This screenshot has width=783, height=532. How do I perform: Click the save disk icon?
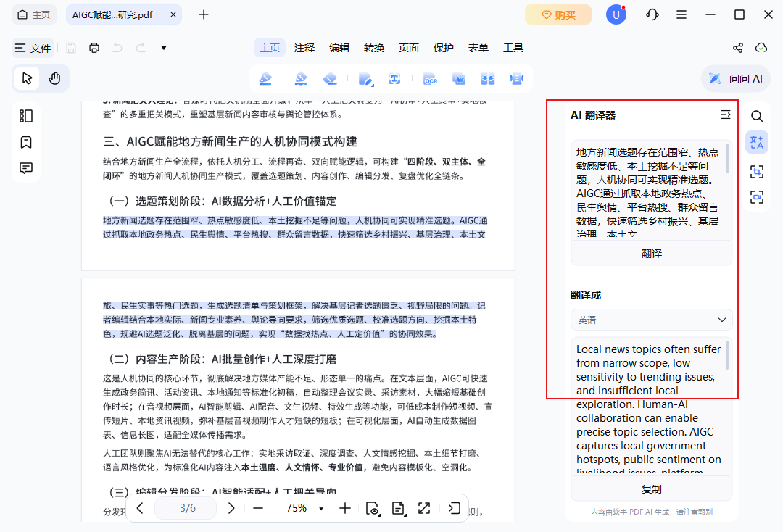click(71, 48)
